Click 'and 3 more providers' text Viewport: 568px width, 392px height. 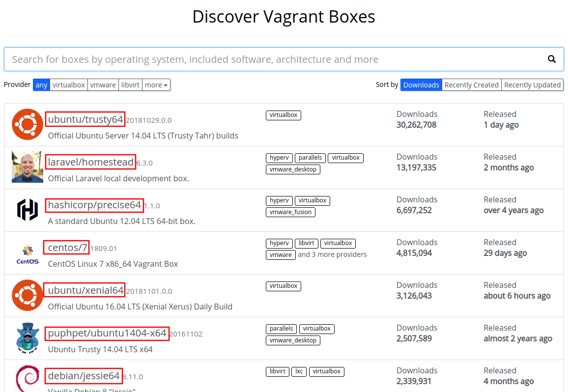click(x=332, y=254)
